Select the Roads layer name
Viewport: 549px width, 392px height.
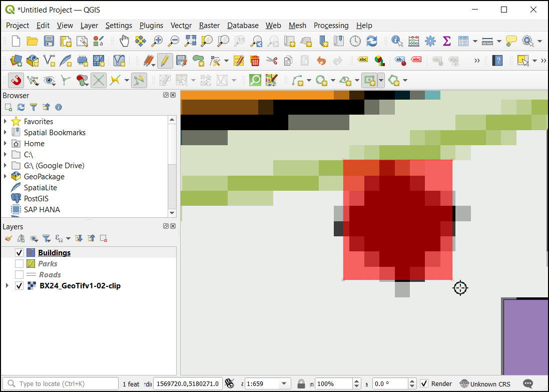[50, 275]
